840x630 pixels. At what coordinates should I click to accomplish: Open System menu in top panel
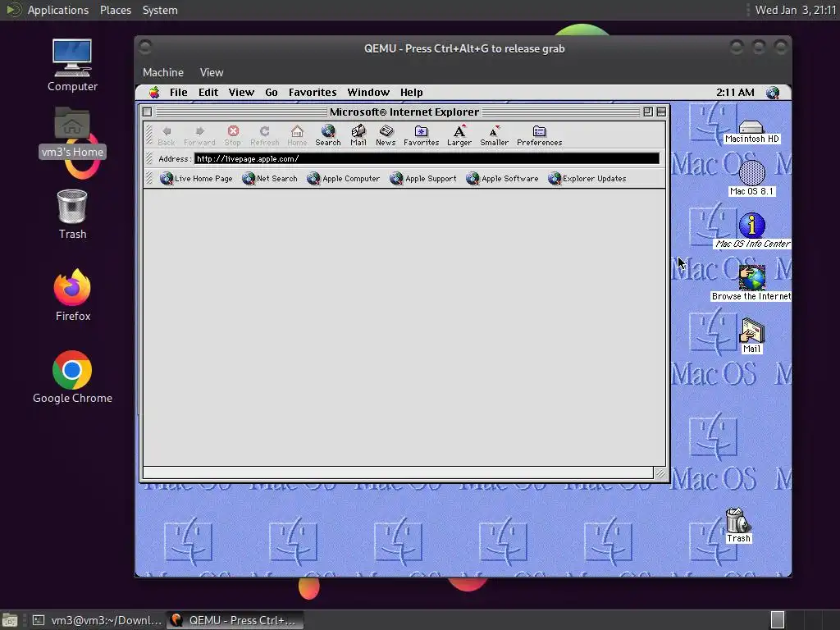pyautogui.click(x=160, y=10)
